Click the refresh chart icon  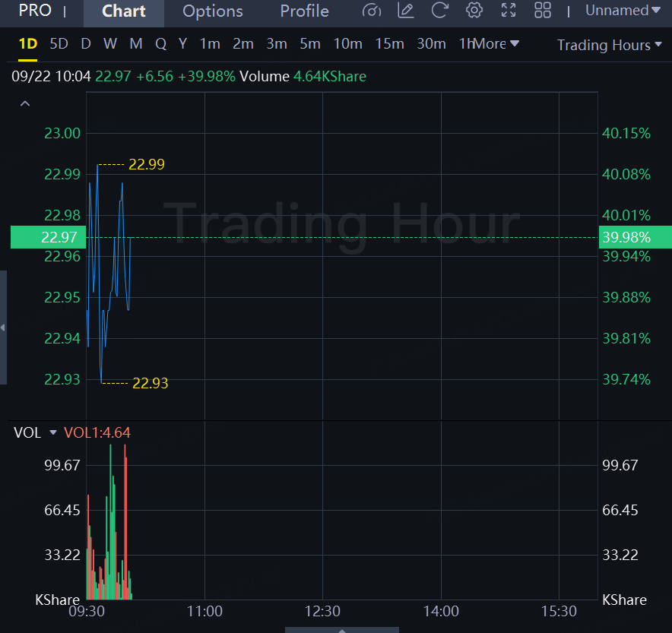pyautogui.click(x=439, y=11)
